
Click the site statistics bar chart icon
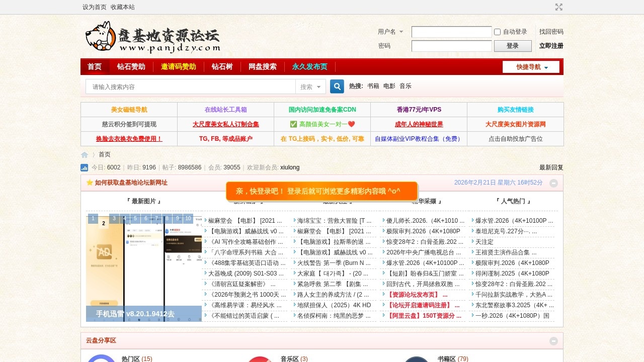[84, 167]
